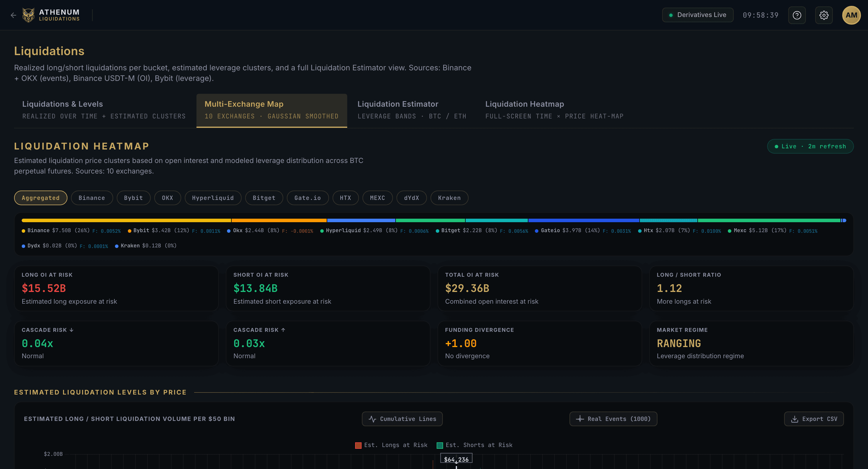Select the OKX exchange filter
868x469 pixels.
coord(167,198)
